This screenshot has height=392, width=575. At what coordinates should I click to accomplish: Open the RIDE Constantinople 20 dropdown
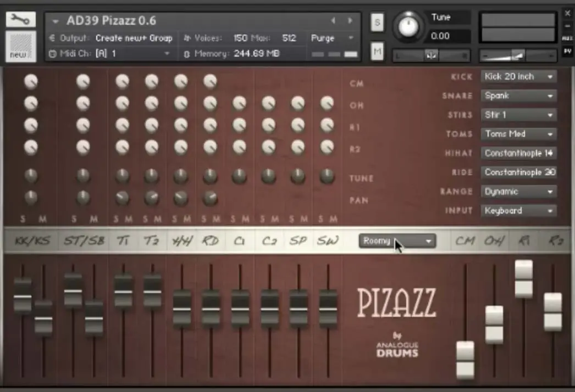[518, 172]
